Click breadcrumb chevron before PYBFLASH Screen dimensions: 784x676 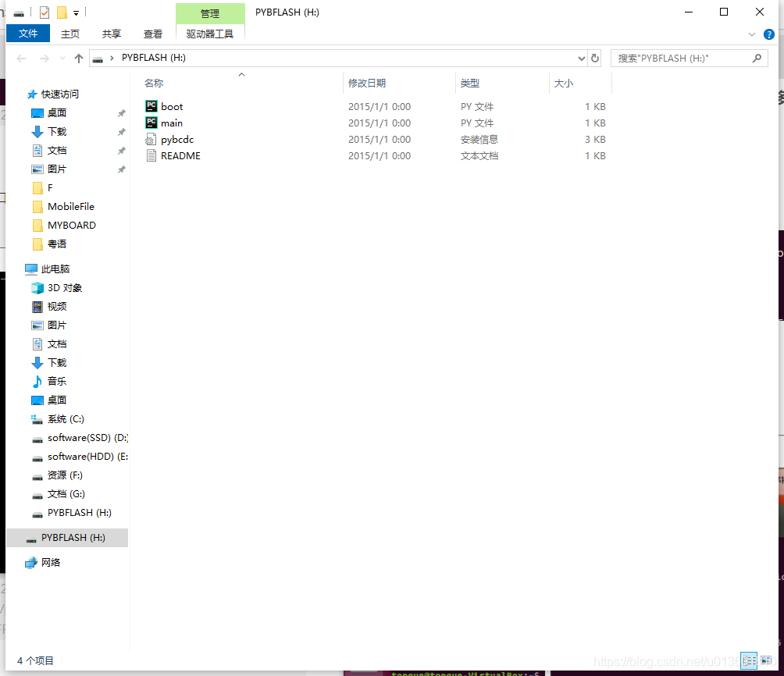tap(112, 59)
